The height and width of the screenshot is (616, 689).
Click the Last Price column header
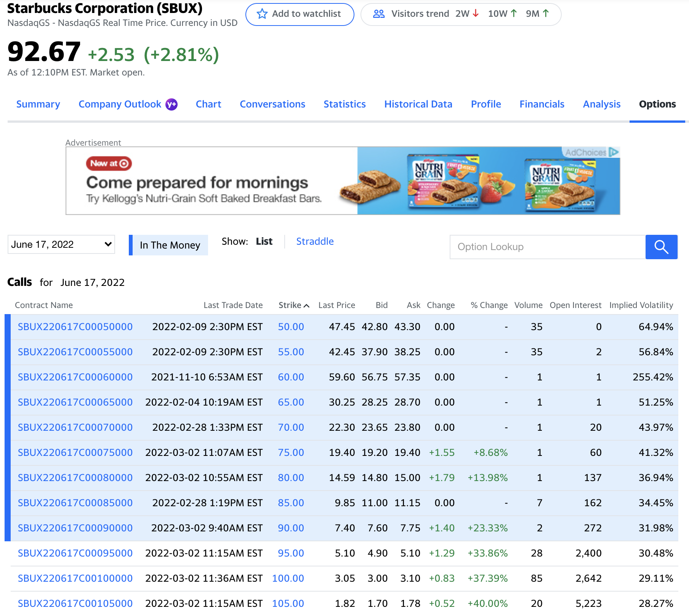pyautogui.click(x=337, y=305)
